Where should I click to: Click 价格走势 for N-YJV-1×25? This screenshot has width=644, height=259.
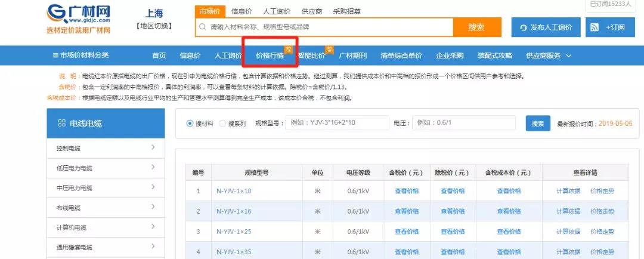point(602,232)
